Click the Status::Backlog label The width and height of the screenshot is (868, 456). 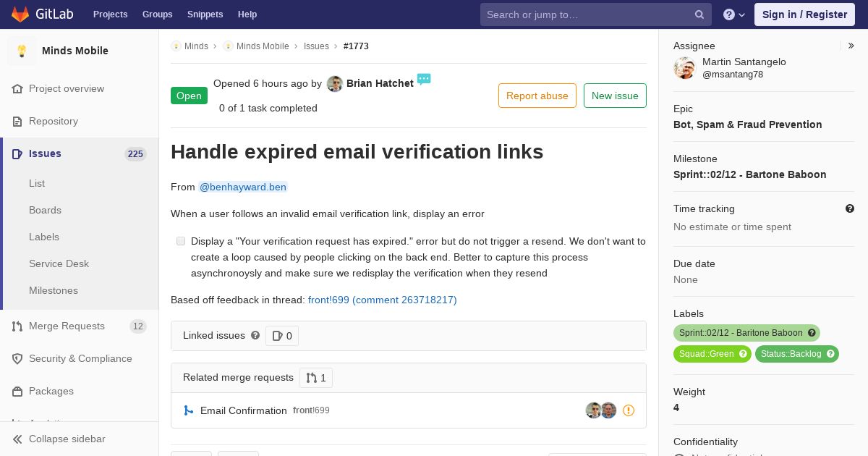(x=791, y=354)
